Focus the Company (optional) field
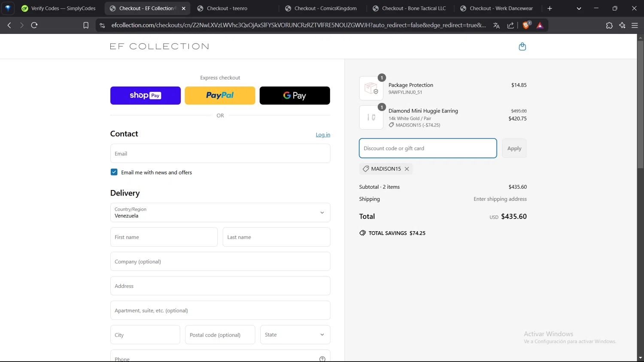Viewport: 644px width, 362px height. tap(220, 261)
